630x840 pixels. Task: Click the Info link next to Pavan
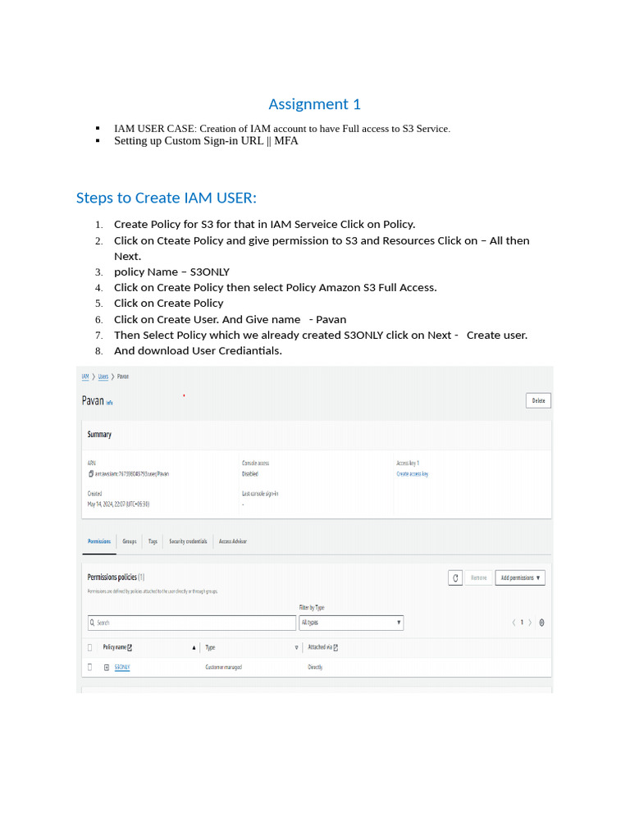tap(109, 403)
